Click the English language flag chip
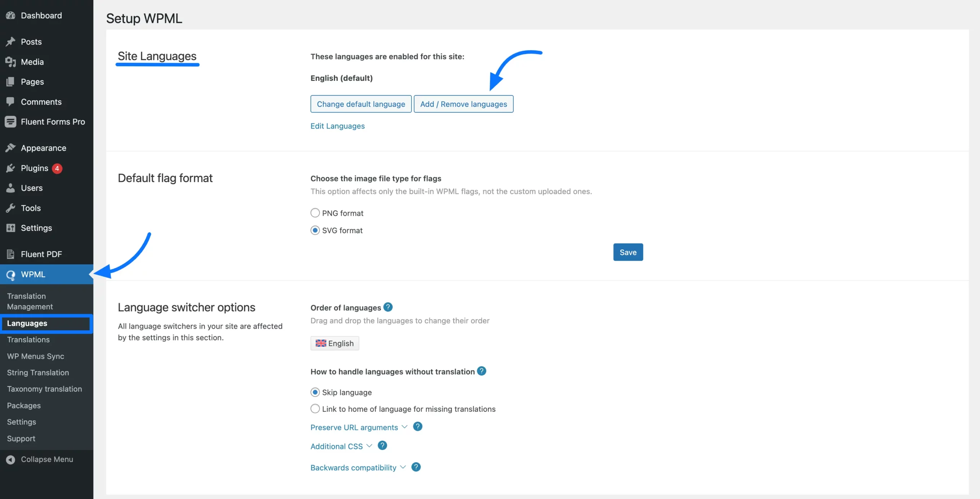Screen dimensions: 980x499 pyautogui.click(x=335, y=343)
